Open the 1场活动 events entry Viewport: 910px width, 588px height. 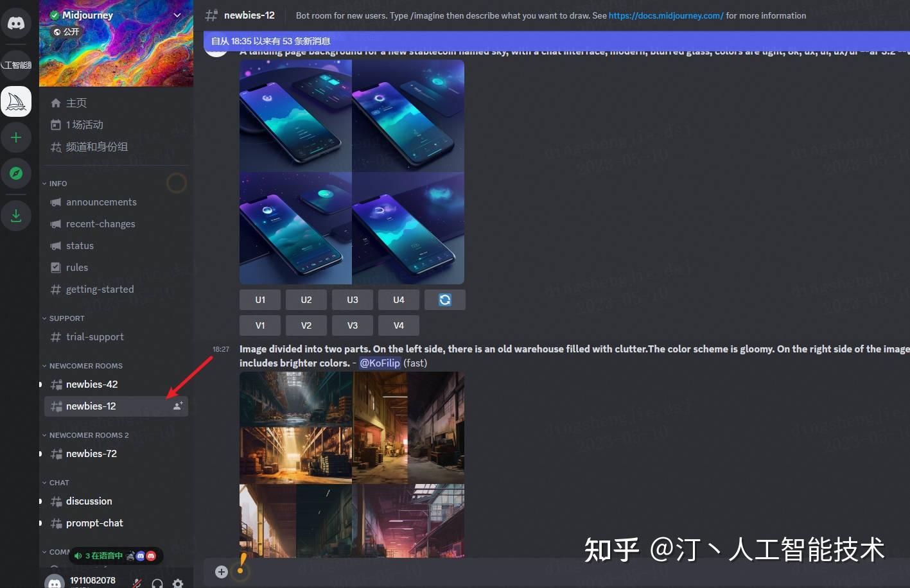[84, 125]
